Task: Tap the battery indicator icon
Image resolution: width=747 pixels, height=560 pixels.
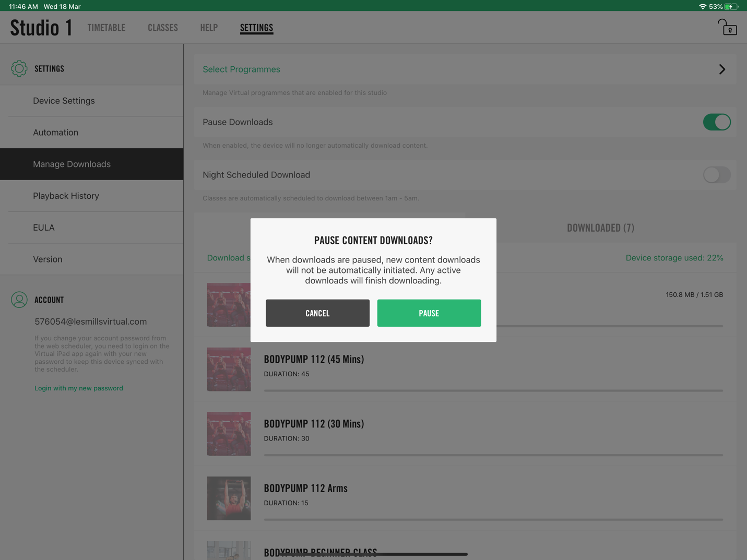Action: pyautogui.click(x=731, y=6)
